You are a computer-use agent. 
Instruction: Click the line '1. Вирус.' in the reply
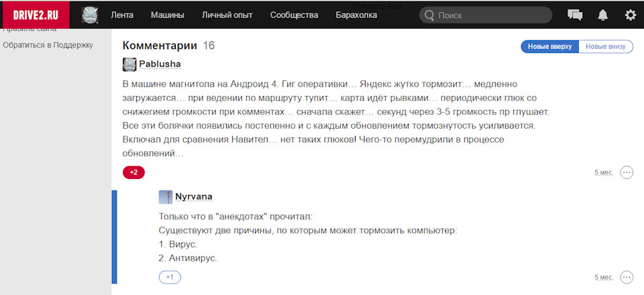pyautogui.click(x=178, y=245)
